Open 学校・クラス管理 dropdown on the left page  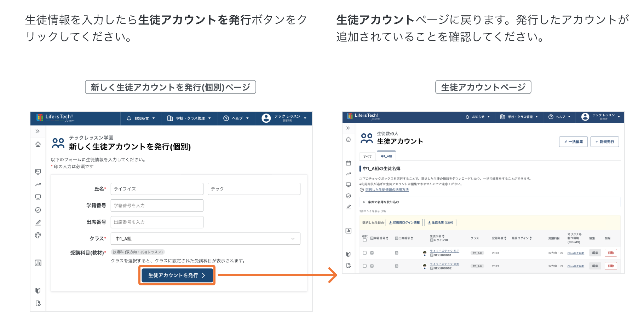tap(189, 118)
